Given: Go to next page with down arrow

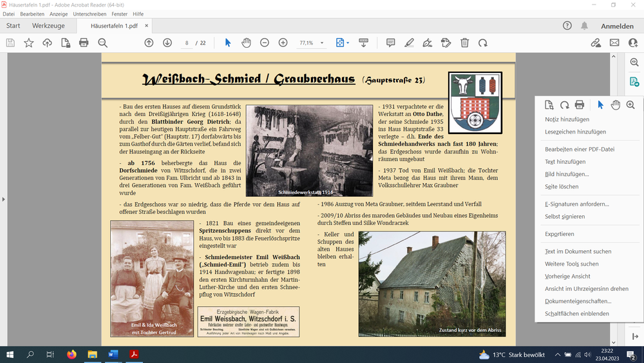Looking at the screenshot, I should pos(167,43).
